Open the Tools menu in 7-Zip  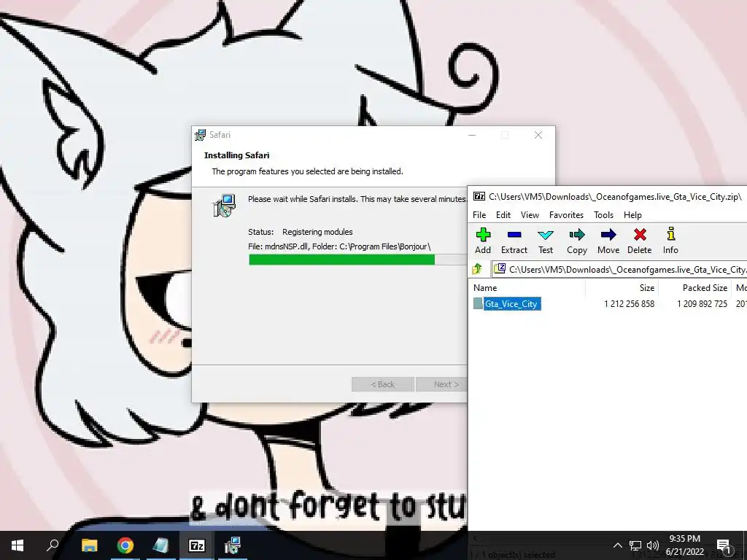[x=603, y=215]
